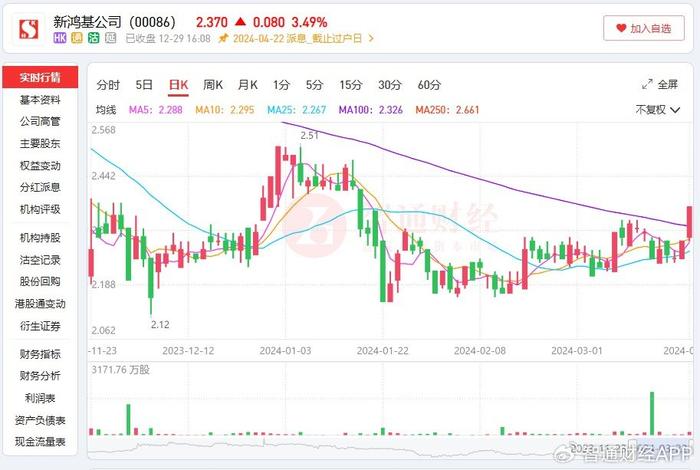Click the 2024-01-03 date axis label
The width and height of the screenshot is (700, 470).
tap(285, 351)
